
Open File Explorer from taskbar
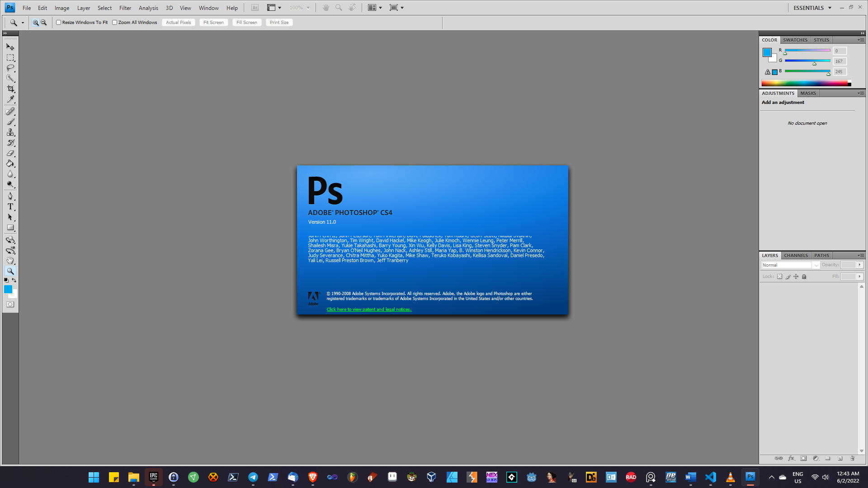click(133, 477)
